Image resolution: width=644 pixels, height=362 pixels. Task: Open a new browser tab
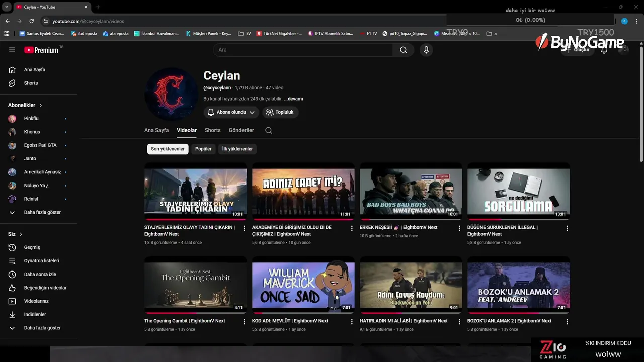click(98, 7)
